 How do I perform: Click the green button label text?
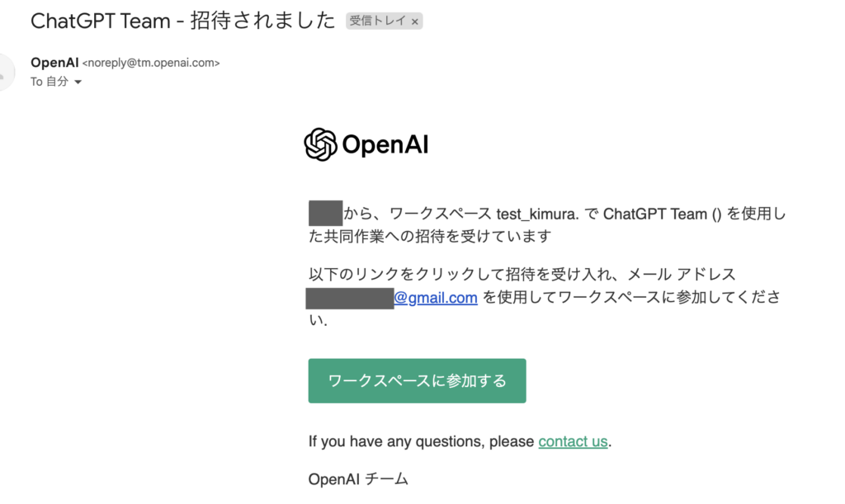(417, 380)
